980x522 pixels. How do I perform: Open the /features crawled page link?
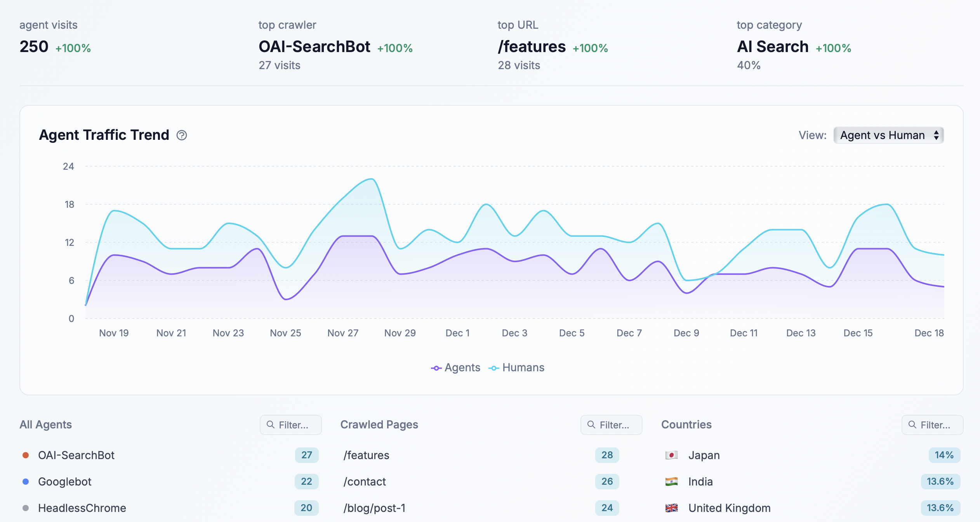click(366, 455)
